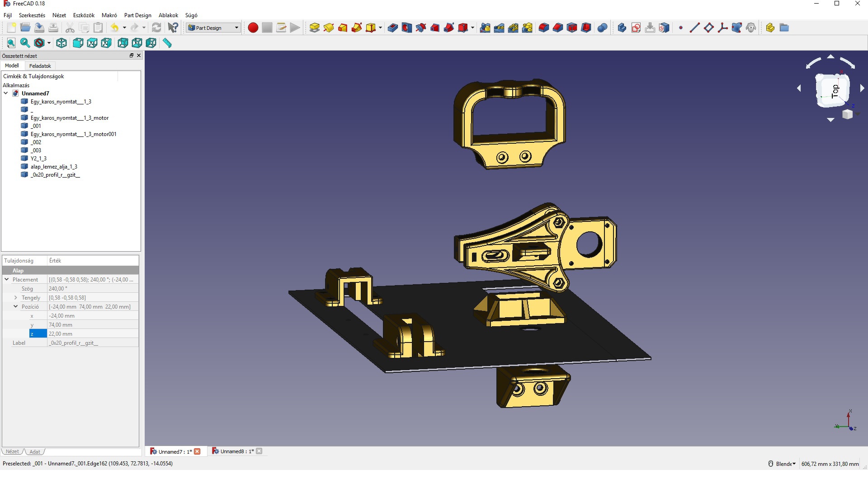The image size is (868, 488).
Task: Click the Boolean operation icon
Action: click(602, 28)
